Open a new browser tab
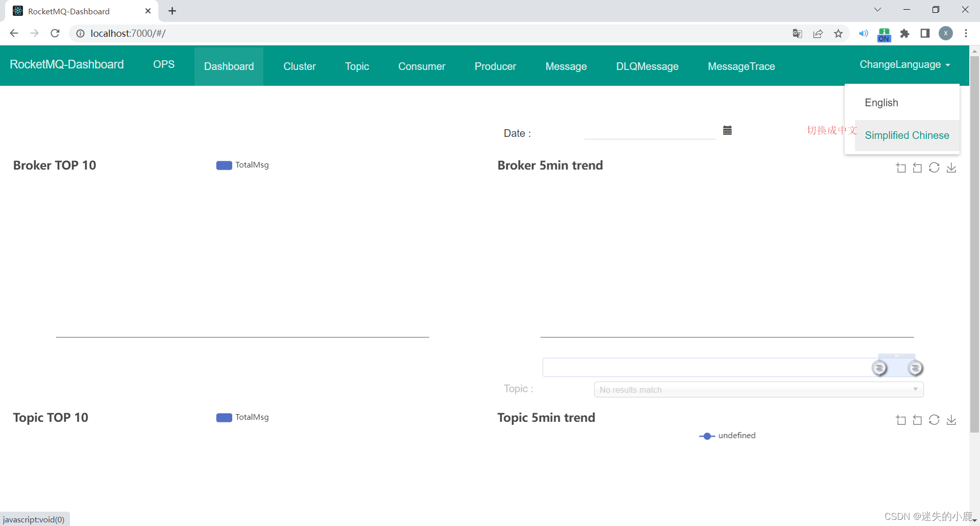Viewport: 980px width, 526px height. (172, 11)
